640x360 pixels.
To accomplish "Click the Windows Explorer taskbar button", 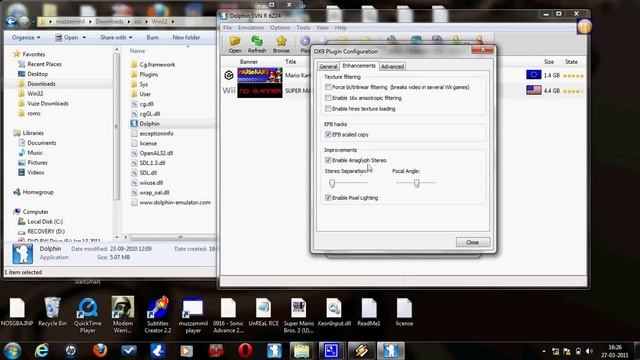I will coord(301,351).
